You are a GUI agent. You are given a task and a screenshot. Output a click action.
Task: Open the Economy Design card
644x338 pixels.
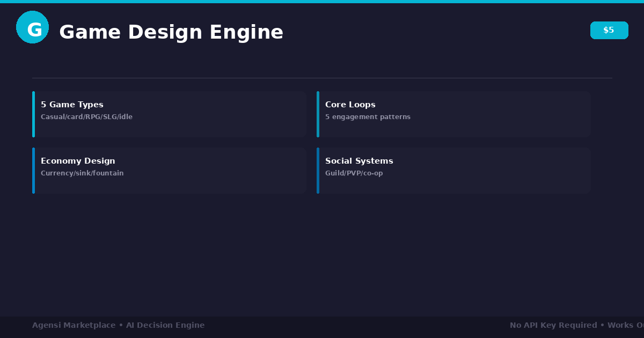coord(169,171)
